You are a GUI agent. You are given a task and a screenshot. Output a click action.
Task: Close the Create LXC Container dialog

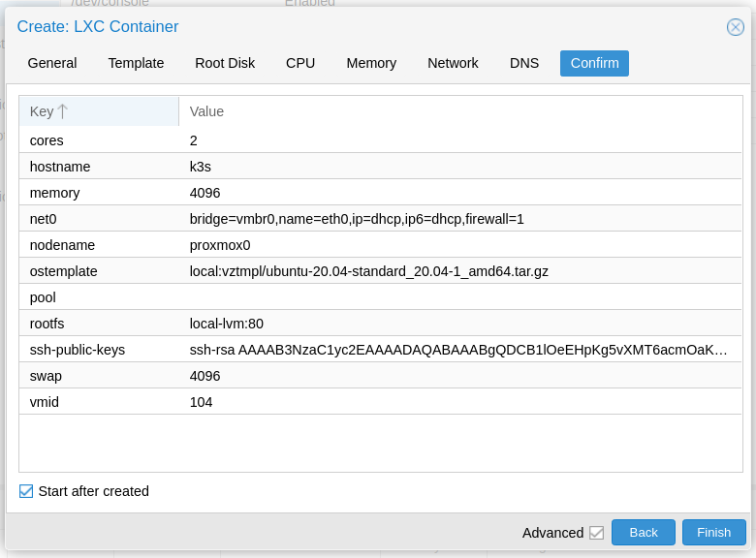tap(735, 27)
